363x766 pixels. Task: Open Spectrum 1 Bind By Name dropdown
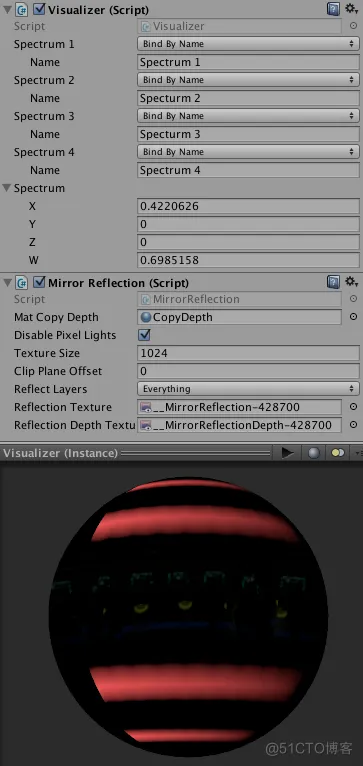248,44
